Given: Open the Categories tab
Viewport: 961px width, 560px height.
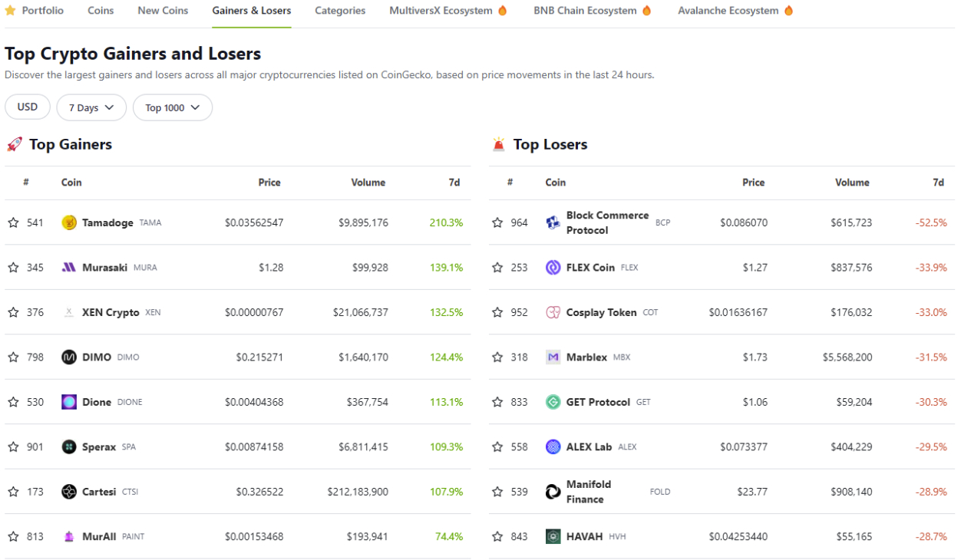Looking at the screenshot, I should [x=340, y=11].
